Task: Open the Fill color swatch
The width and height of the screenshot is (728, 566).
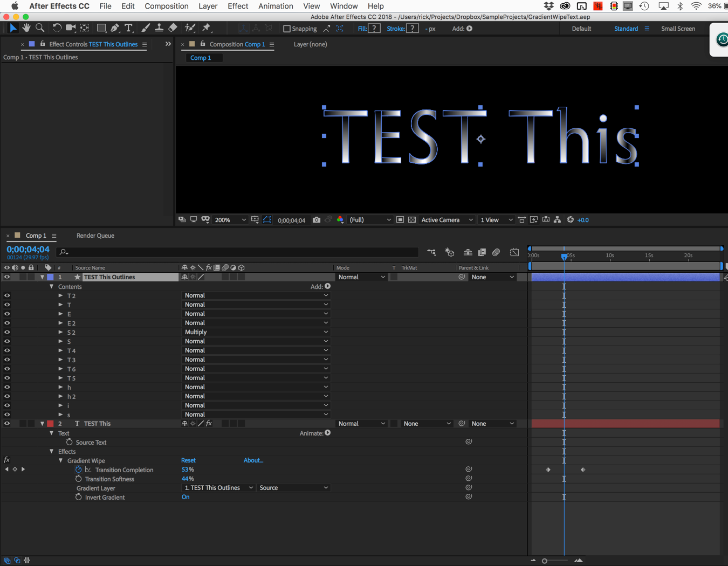Action: [x=374, y=29]
